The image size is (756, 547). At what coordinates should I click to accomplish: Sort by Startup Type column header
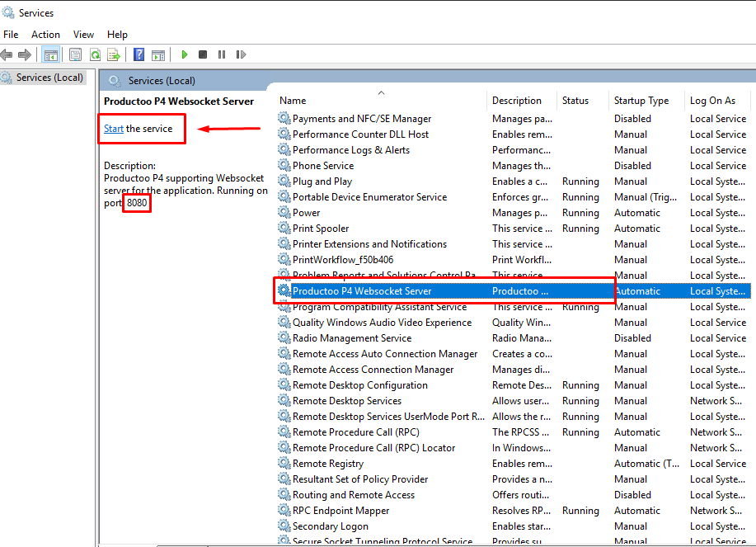point(641,101)
